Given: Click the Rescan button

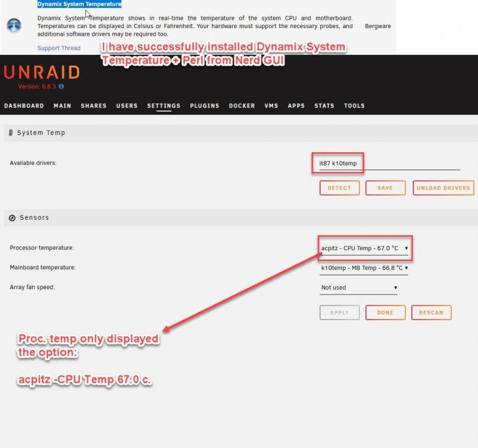Looking at the screenshot, I should tap(431, 312).
